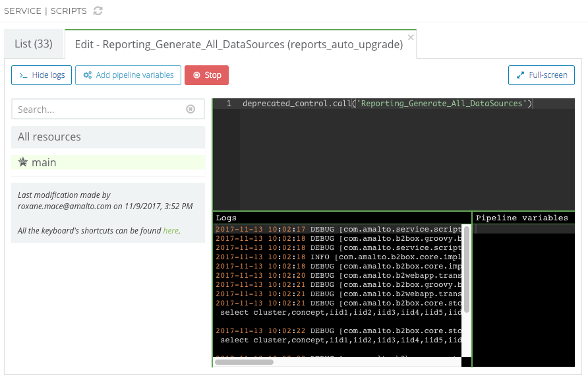The height and width of the screenshot is (378, 588).
Task: Focus the Search resources input field
Action: 99,110
